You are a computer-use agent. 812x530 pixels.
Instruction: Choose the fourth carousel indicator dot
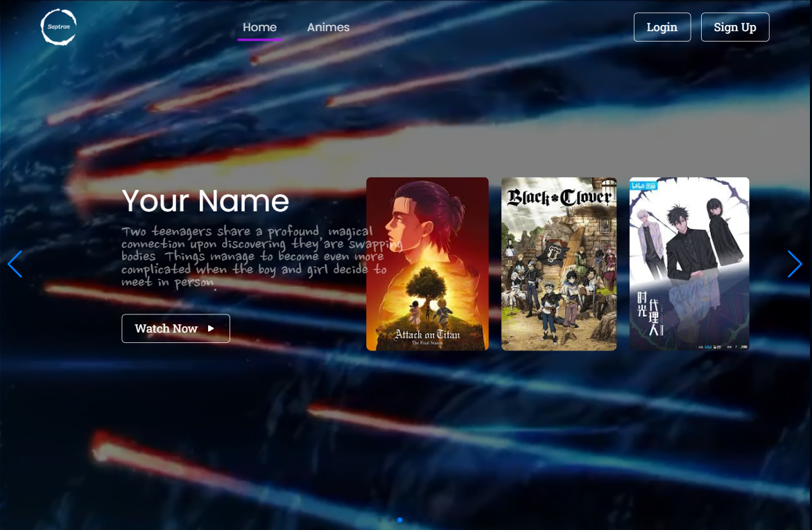(x=410, y=520)
